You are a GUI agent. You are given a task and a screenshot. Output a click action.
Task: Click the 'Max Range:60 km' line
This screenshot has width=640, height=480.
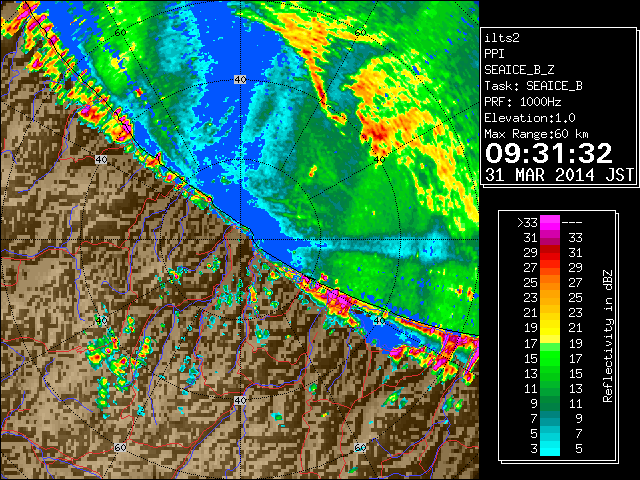537,134
